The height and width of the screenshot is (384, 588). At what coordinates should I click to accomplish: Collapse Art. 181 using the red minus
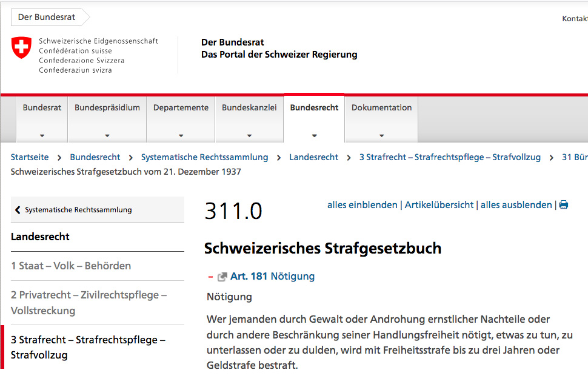point(210,277)
